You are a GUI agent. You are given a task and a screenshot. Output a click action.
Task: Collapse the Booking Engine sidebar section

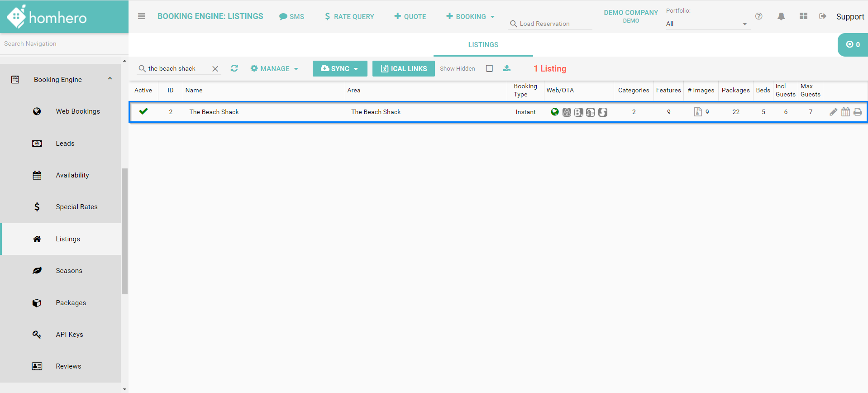[x=110, y=79]
